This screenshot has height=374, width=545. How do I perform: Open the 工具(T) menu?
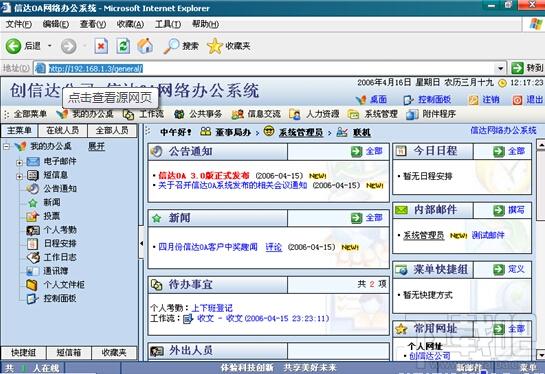click(168, 24)
